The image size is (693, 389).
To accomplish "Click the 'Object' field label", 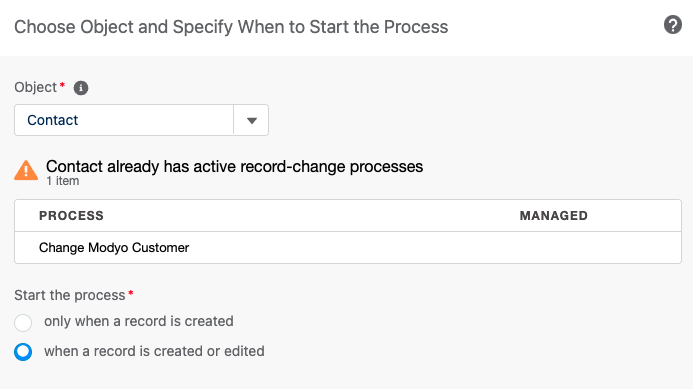I will coord(35,88).
